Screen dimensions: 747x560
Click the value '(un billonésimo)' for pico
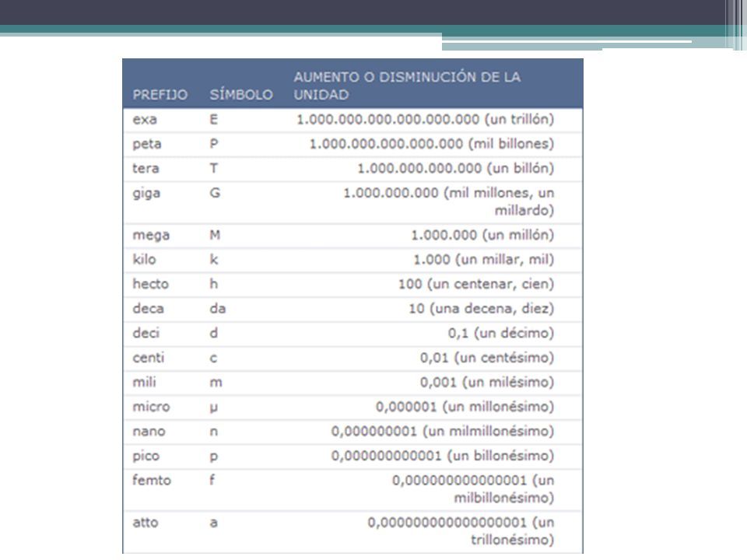pos(500,457)
